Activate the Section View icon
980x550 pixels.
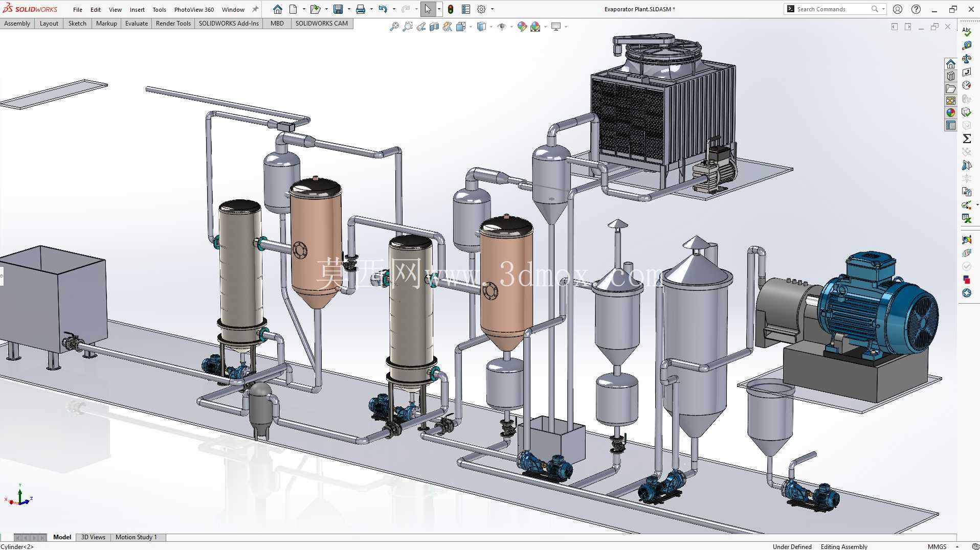434,27
